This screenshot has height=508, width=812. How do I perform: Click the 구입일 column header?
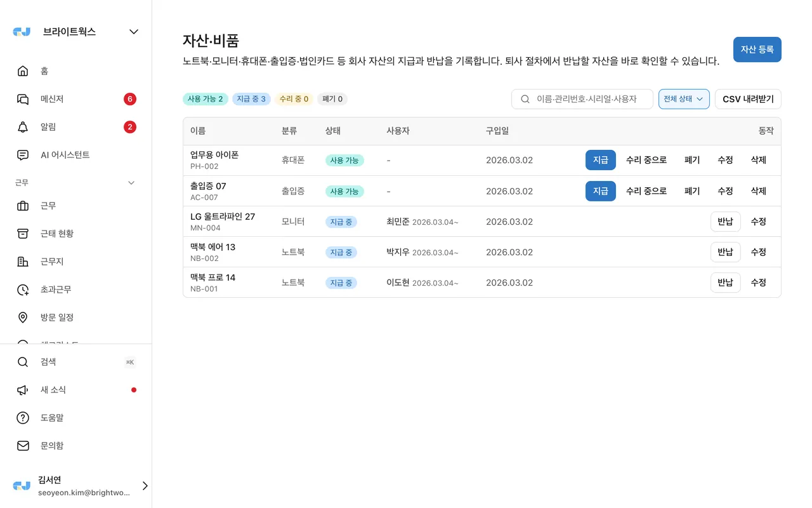(497, 131)
